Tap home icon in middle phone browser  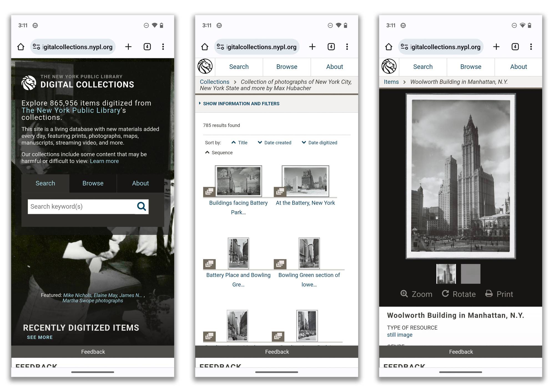[x=205, y=47]
